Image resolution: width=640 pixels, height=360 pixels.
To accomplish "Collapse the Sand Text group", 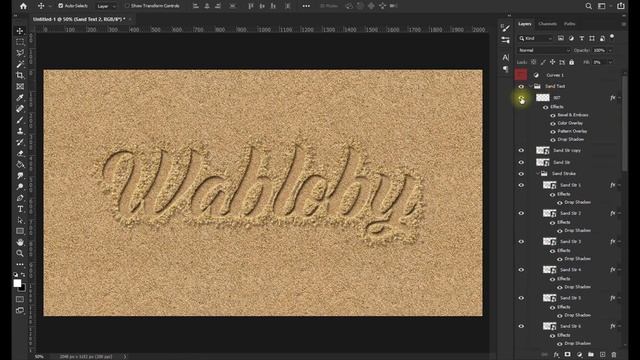I will 531,86.
